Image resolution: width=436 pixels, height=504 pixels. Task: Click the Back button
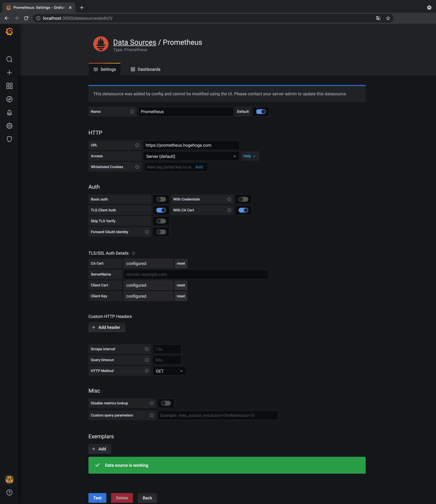147,498
